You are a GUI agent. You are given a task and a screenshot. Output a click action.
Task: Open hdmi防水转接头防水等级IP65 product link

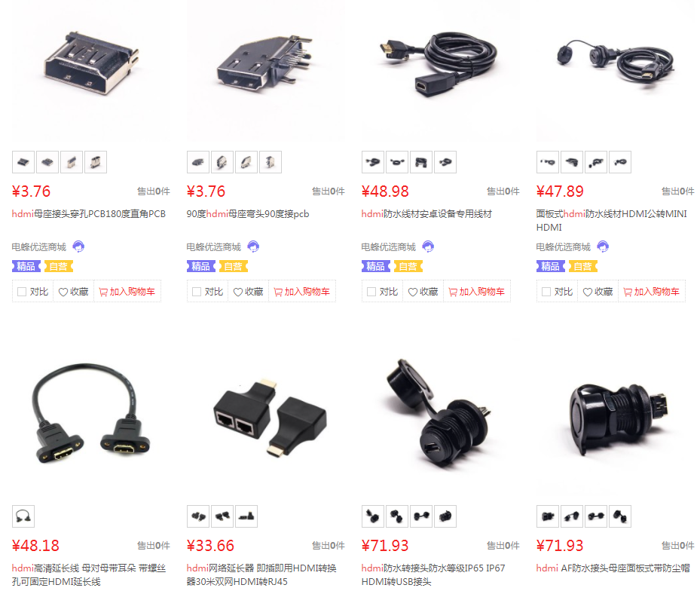[433, 575]
